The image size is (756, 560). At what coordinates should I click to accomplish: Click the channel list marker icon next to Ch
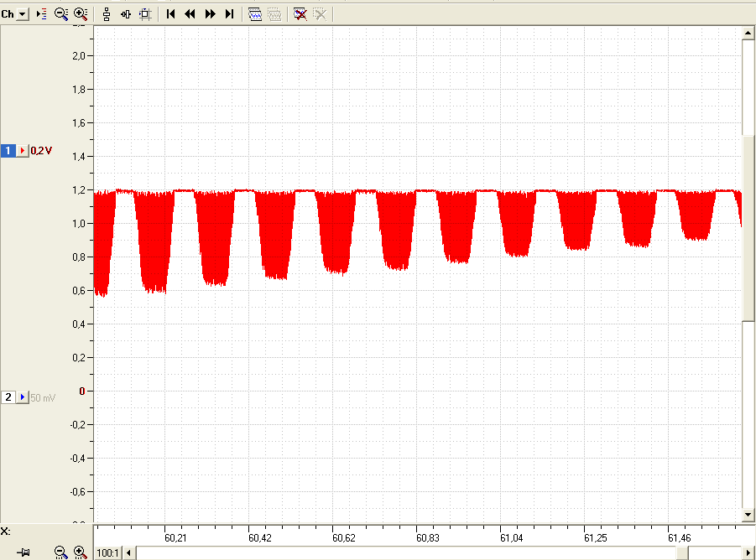pos(42,14)
